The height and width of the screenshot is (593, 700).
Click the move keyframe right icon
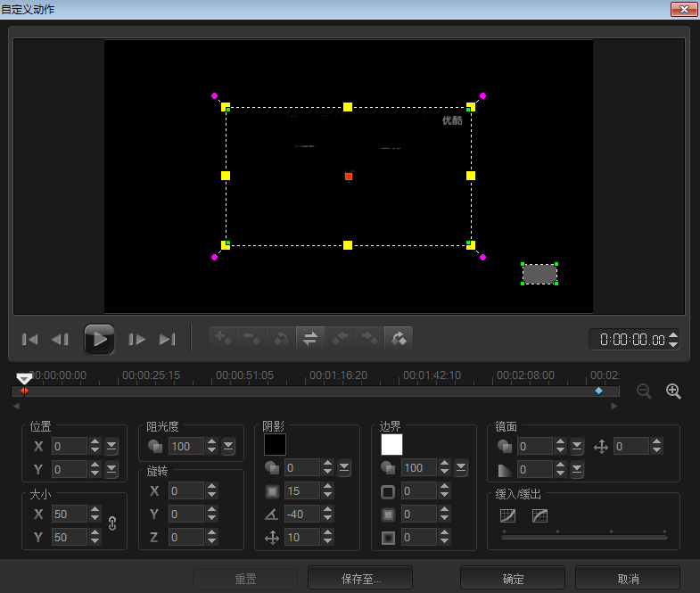click(369, 339)
